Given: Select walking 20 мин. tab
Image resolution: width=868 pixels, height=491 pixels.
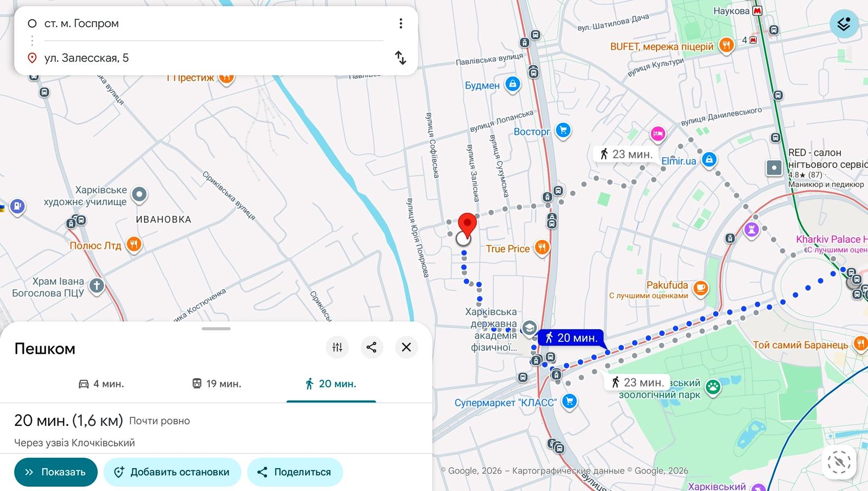Looking at the screenshot, I should pos(331,384).
